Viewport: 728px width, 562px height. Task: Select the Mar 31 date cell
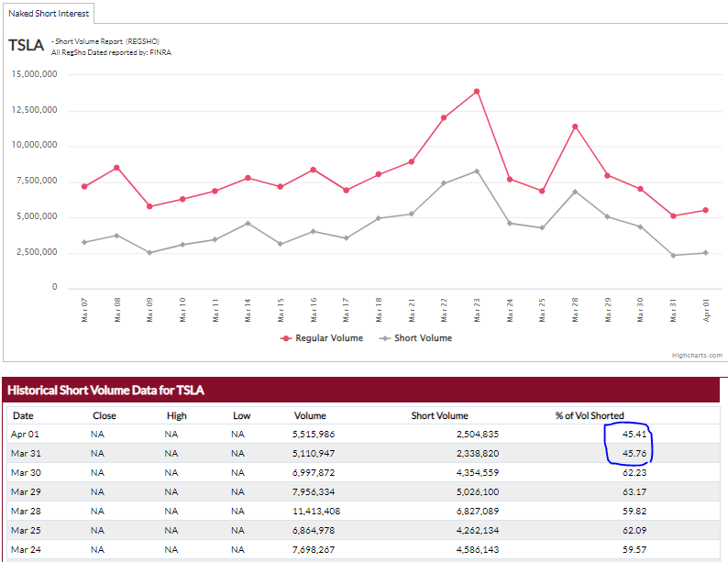(26, 454)
